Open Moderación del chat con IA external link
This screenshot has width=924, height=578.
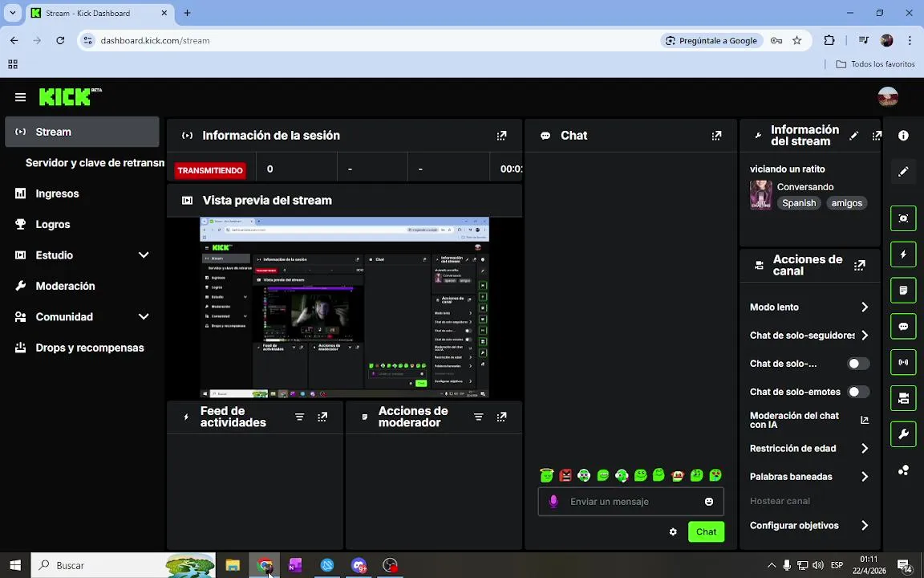(x=865, y=420)
